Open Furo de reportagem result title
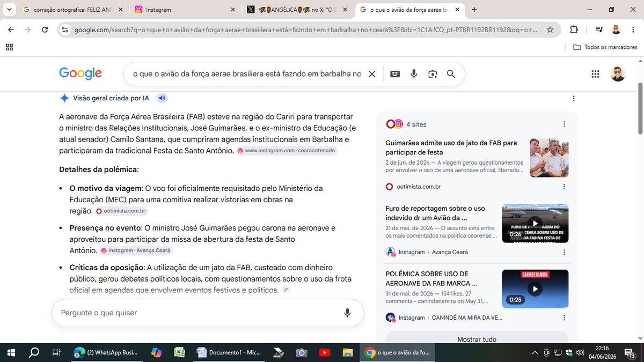Screen dimensions: 644x362 tap(435, 213)
